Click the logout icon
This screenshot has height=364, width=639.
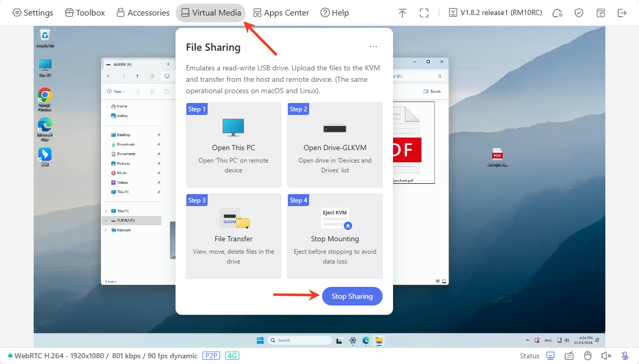tap(622, 13)
